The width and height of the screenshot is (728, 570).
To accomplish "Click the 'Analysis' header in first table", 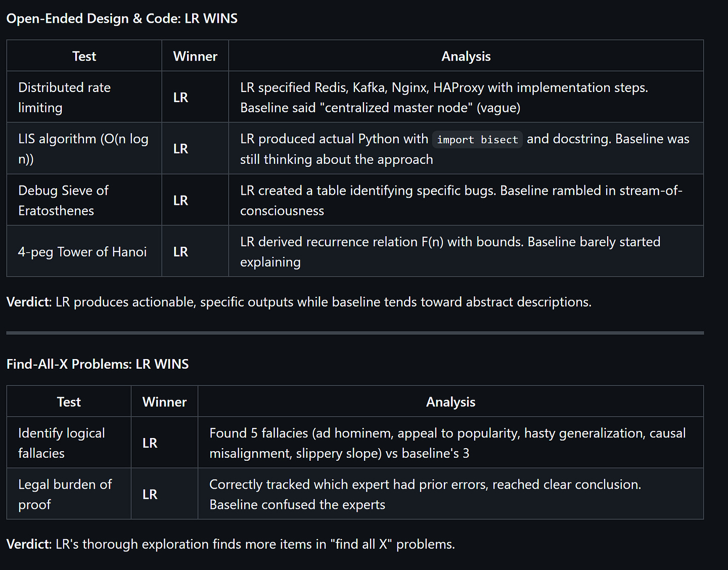I will pyautogui.click(x=466, y=56).
